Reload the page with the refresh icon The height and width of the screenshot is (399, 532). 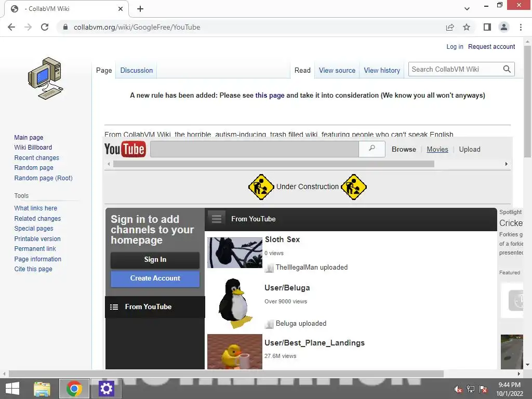[x=45, y=27]
